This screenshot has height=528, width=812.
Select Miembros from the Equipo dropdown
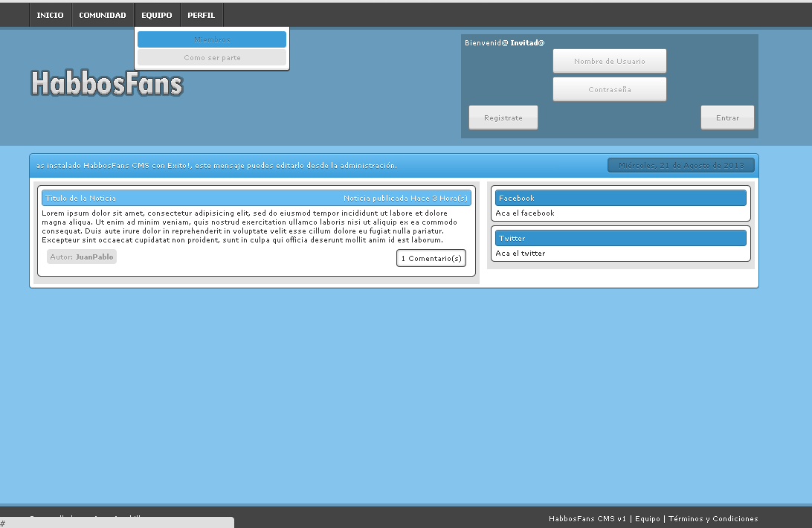(212, 39)
